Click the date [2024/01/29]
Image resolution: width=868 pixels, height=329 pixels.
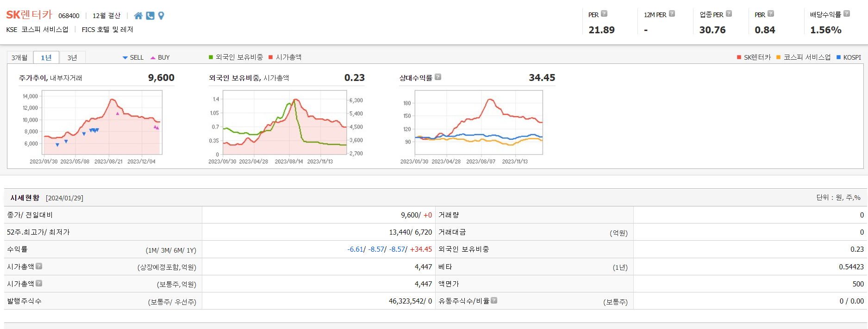point(64,198)
